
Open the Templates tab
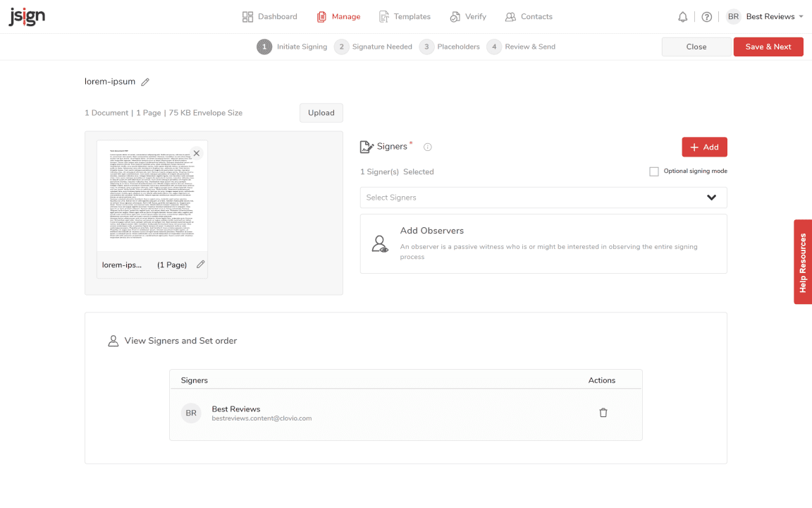(405, 17)
